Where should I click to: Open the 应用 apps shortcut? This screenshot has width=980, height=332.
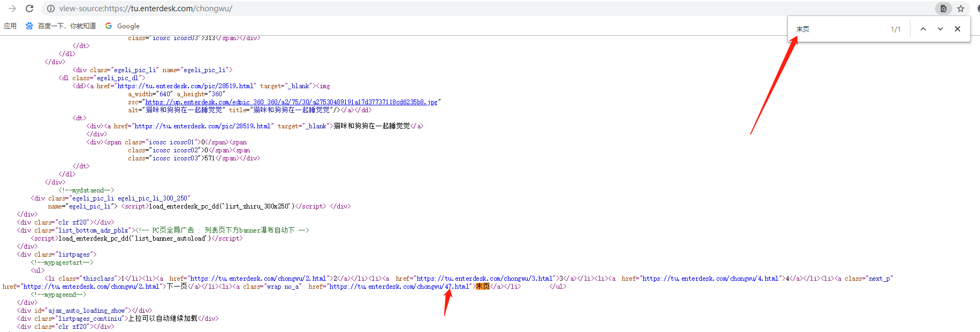pos(10,26)
